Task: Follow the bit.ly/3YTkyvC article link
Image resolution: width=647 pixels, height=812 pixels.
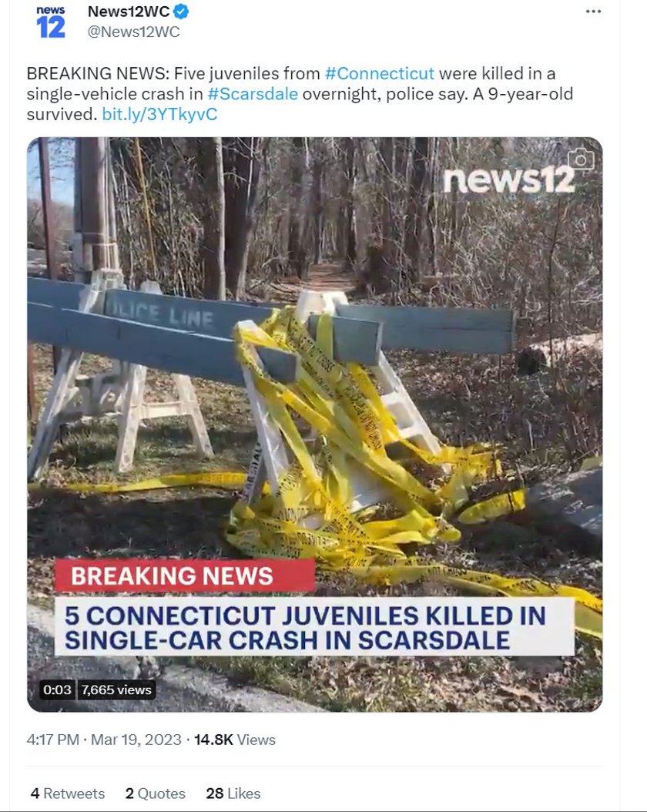Action: coord(159,114)
